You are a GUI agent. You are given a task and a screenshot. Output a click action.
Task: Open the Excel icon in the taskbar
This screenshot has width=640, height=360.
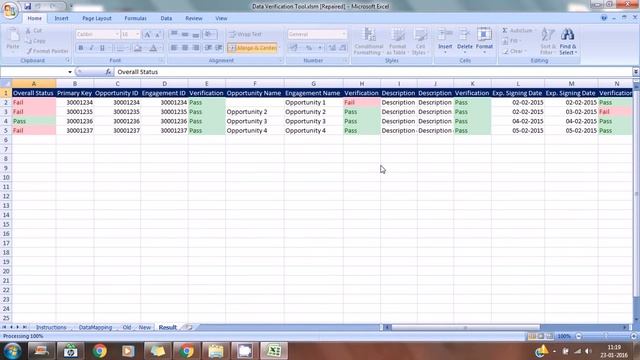[x=274, y=351]
